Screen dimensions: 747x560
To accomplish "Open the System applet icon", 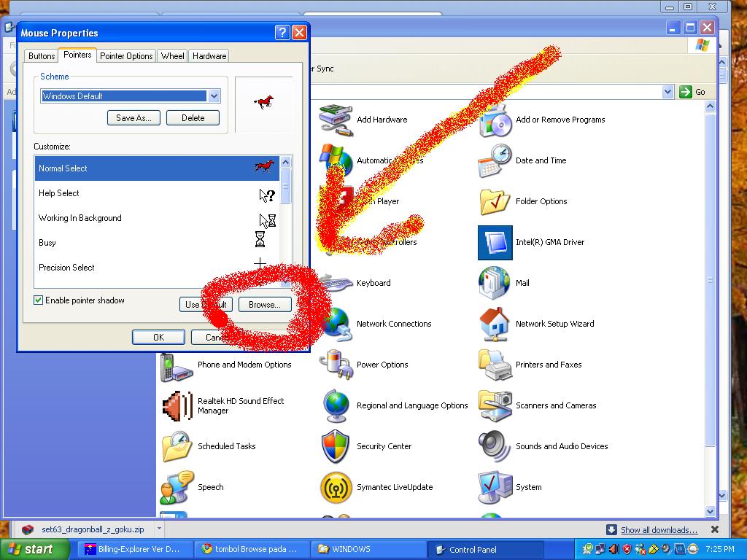I will 495,488.
